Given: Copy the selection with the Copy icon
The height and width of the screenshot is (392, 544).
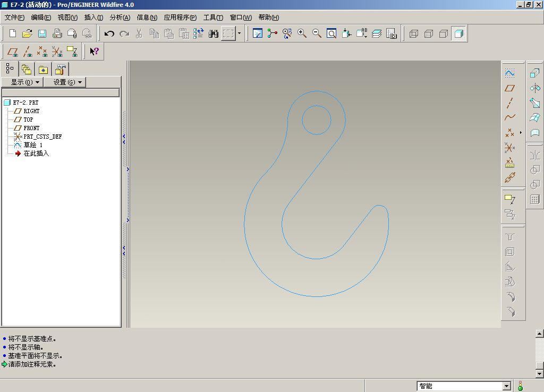Looking at the screenshot, I should [154, 33].
